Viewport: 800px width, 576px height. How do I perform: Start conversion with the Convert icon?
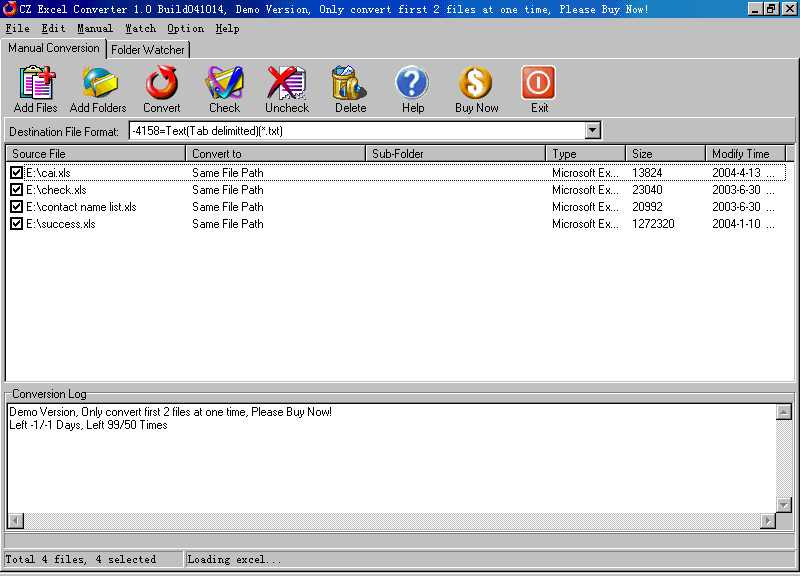162,84
